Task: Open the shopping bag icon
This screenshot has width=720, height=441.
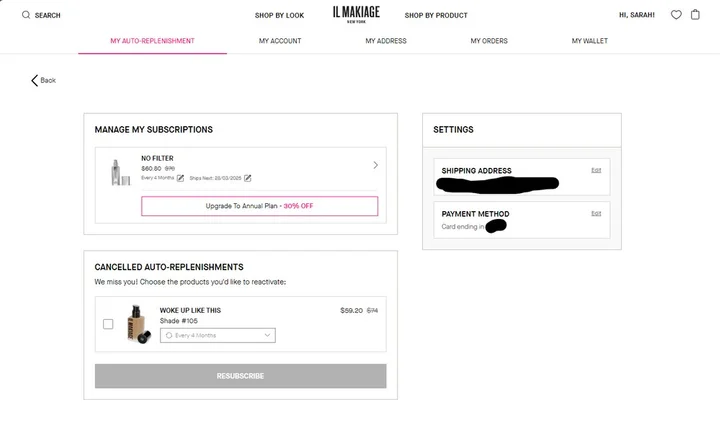Action: coord(695,15)
